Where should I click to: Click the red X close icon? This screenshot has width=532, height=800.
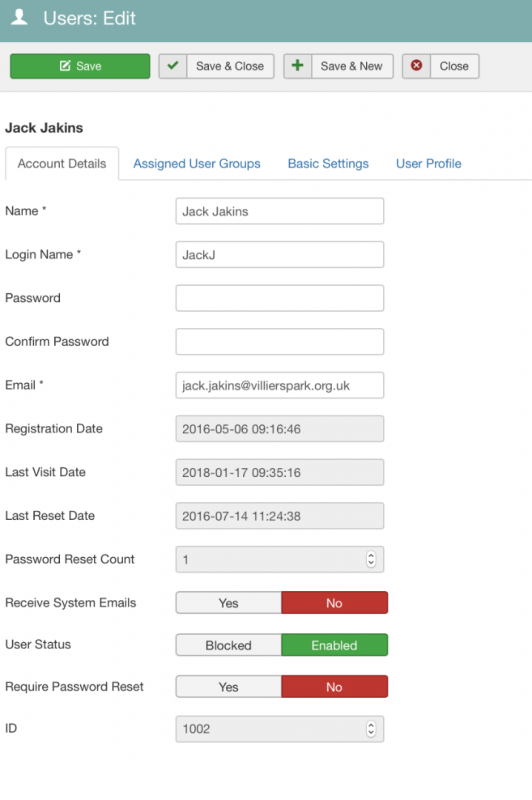tap(417, 65)
